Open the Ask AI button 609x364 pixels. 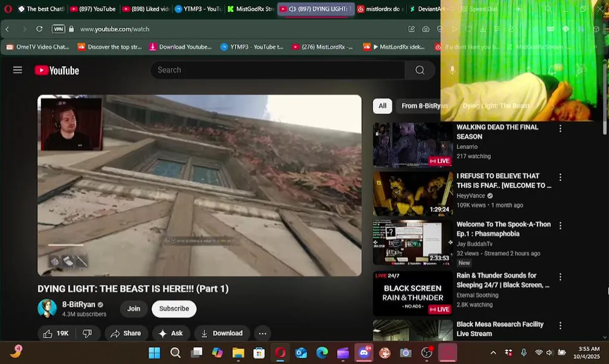click(x=170, y=333)
